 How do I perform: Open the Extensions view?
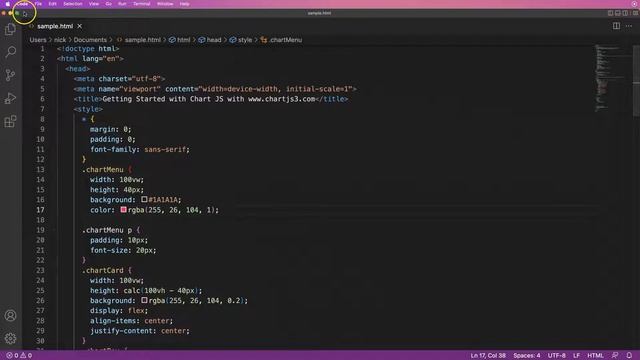[10, 121]
